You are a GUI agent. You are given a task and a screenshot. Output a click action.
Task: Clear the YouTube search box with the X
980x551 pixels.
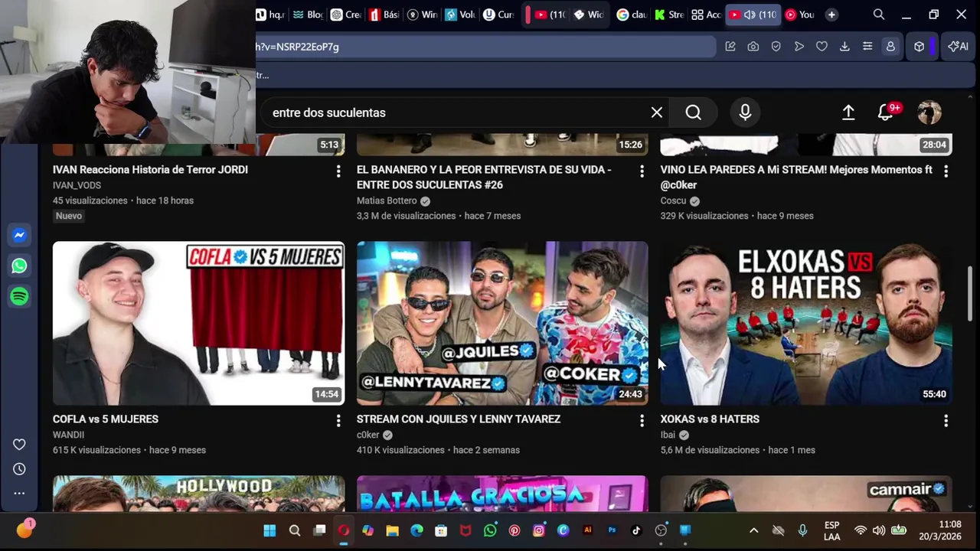pyautogui.click(x=657, y=112)
